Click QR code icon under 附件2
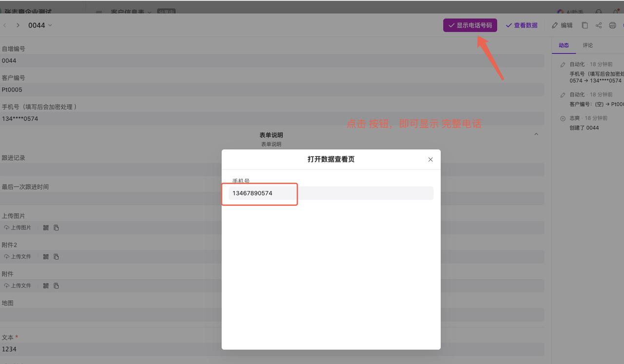 point(46,257)
